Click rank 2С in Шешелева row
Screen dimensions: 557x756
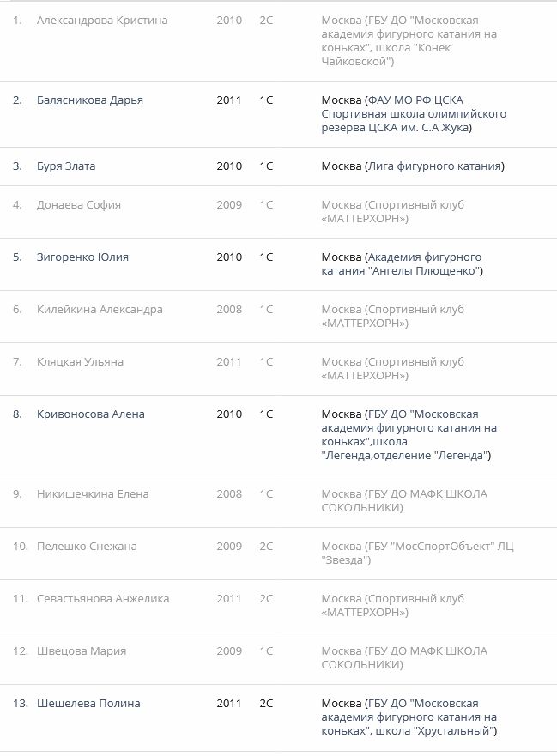tap(266, 704)
